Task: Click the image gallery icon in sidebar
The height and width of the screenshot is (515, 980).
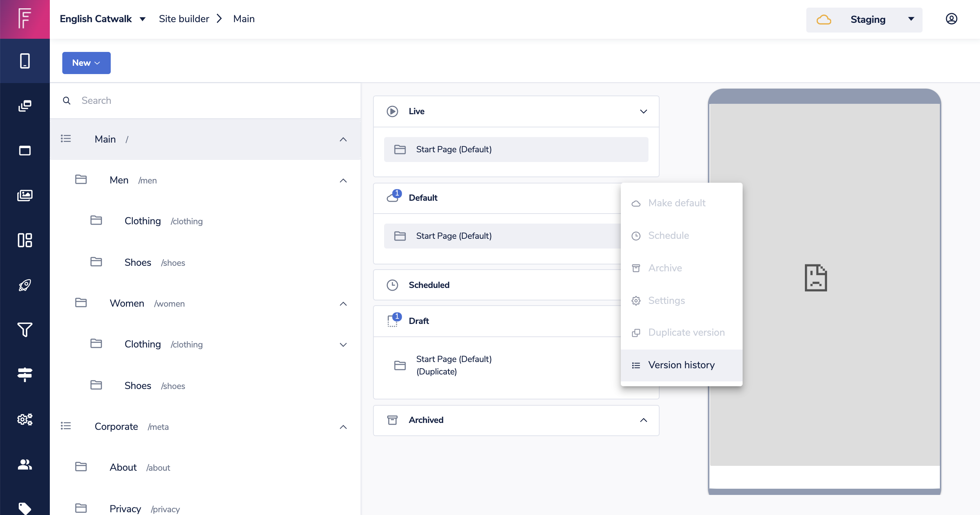Action: 25,195
